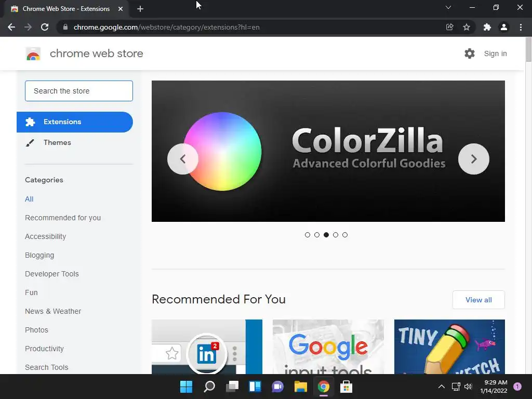Screen dimensions: 532x399
Task: Select the third carousel dot
Action: pos(326,235)
